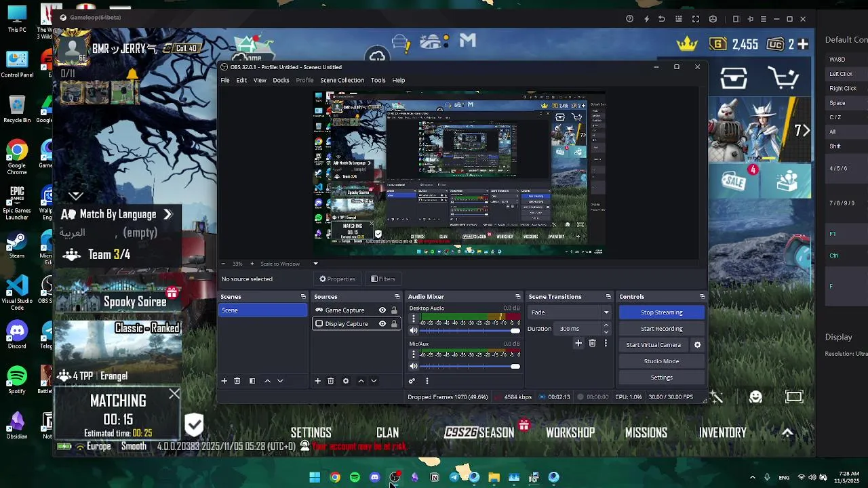Image resolution: width=868 pixels, height=488 pixels.
Task: Open OBS Edit menu
Action: tap(241, 81)
